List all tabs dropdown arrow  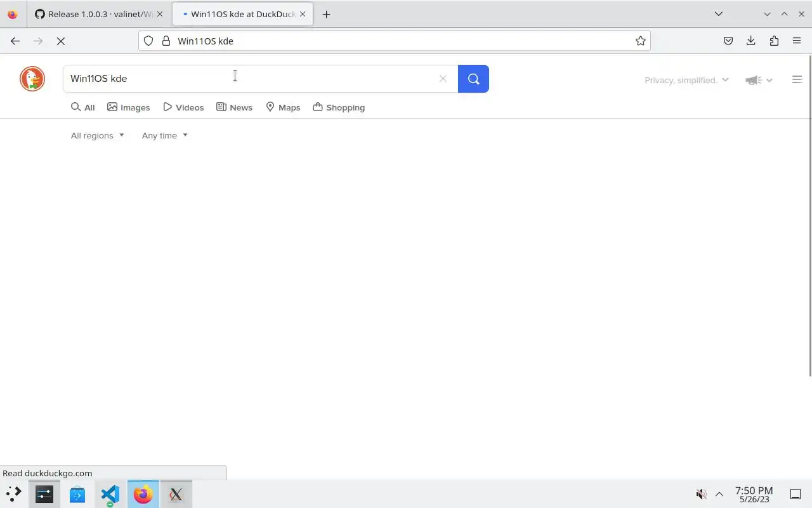pos(719,14)
